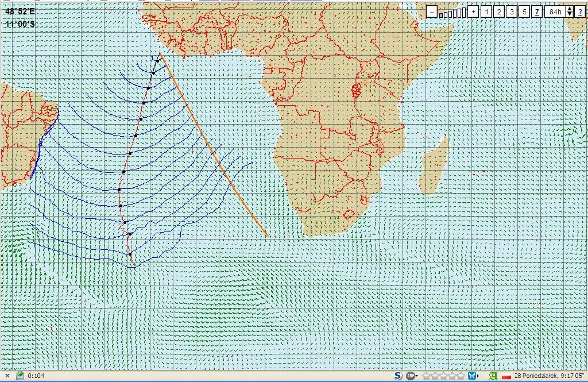
Task: Select the 2-day forecast button
Action: coord(498,11)
